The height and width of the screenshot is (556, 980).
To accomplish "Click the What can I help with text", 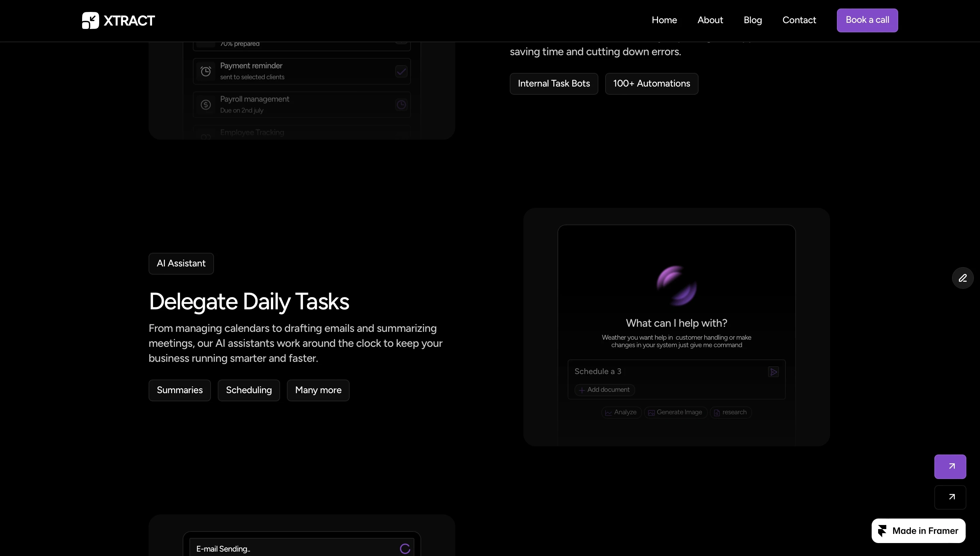I will pyautogui.click(x=676, y=323).
